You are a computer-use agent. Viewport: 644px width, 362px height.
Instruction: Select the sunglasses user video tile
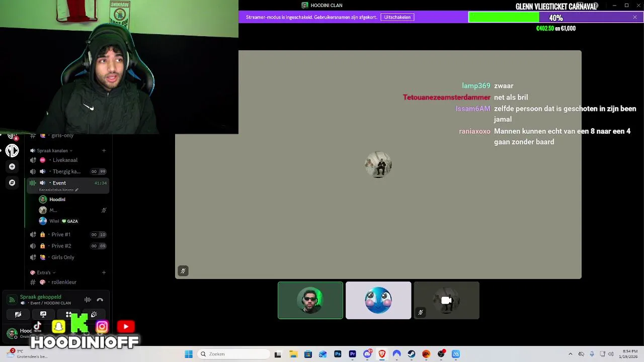310,301
